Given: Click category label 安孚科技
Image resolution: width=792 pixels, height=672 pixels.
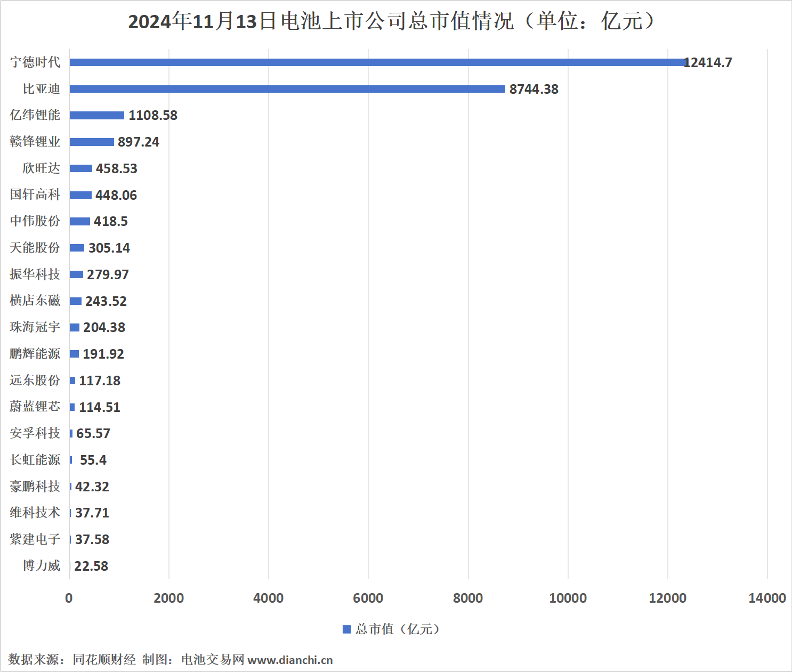Looking at the screenshot, I should (x=35, y=433).
